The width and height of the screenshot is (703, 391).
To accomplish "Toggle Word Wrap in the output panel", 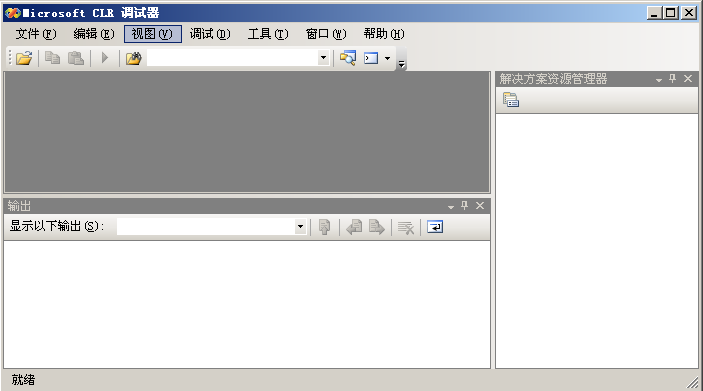I will coord(435,227).
